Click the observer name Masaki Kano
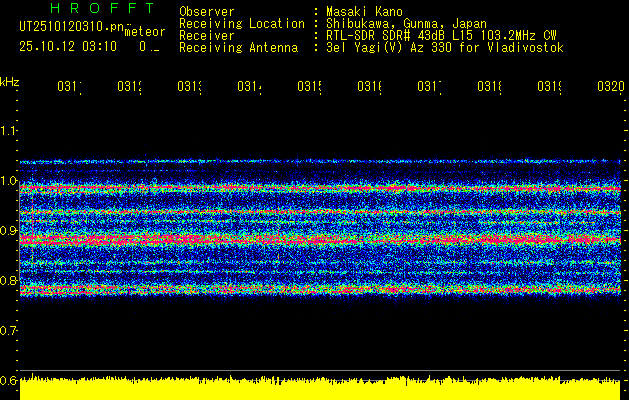Image resolution: width=629 pixels, height=400 pixels. tap(364, 12)
